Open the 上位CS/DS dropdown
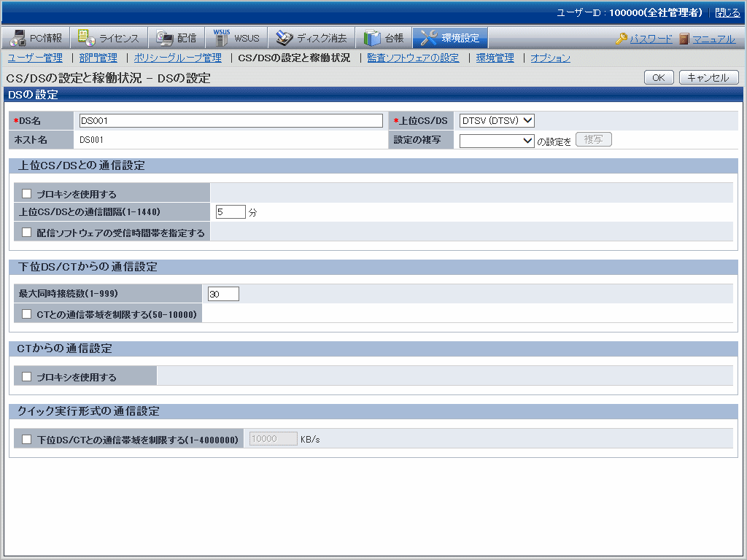Image resolution: width=747 pixels, height=560 pixels. tap(497, 120)
